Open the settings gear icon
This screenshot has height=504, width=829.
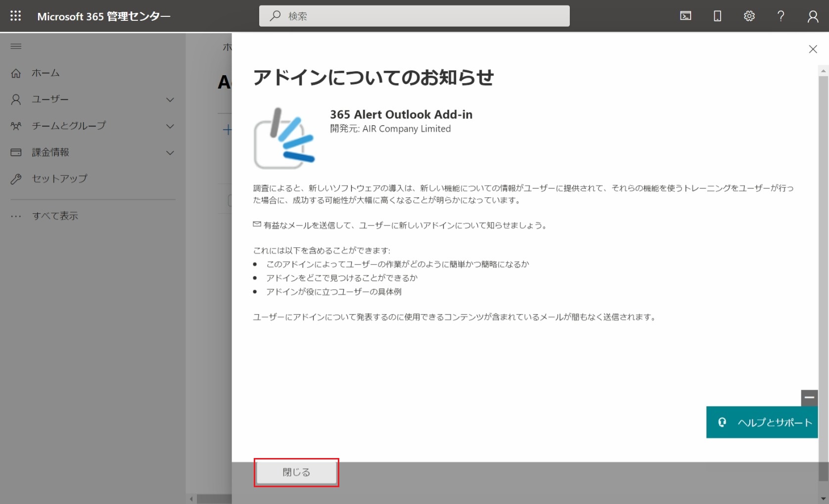click(749, 16)
